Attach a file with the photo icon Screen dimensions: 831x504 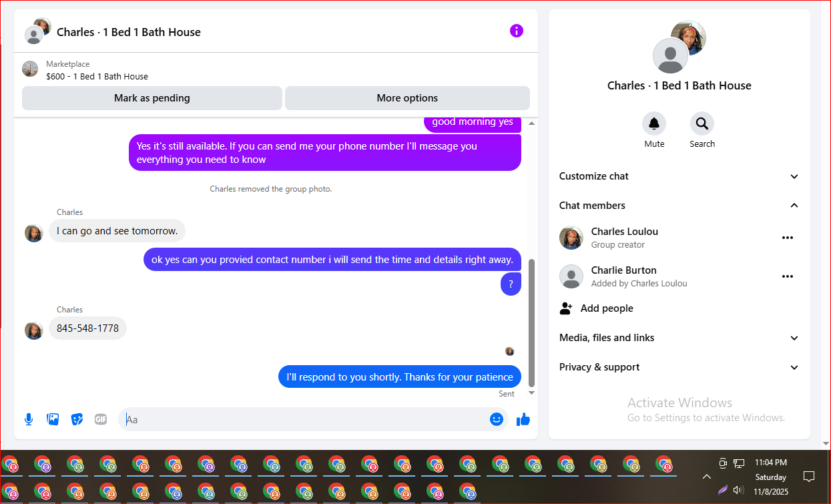pos(53,419)
